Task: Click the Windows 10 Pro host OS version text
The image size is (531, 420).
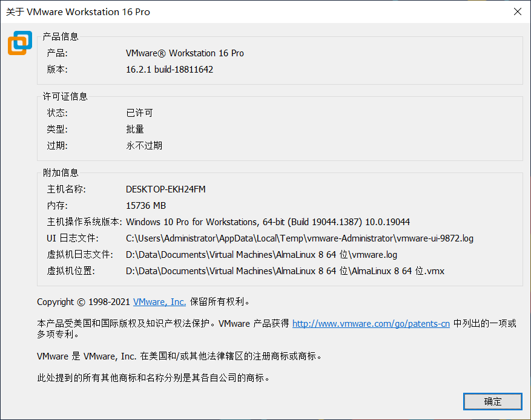Action: (268, 222)
